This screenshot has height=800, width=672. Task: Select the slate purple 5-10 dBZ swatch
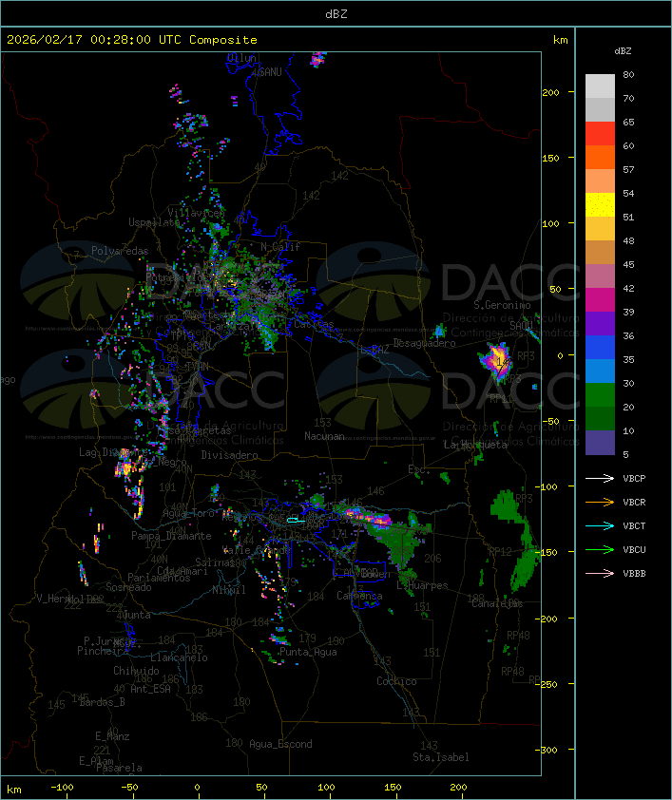pyautogui.click(x=600, y=443)
